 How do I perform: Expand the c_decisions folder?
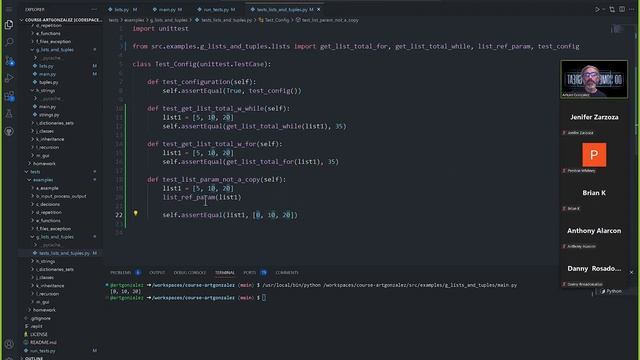coord(60,204)
